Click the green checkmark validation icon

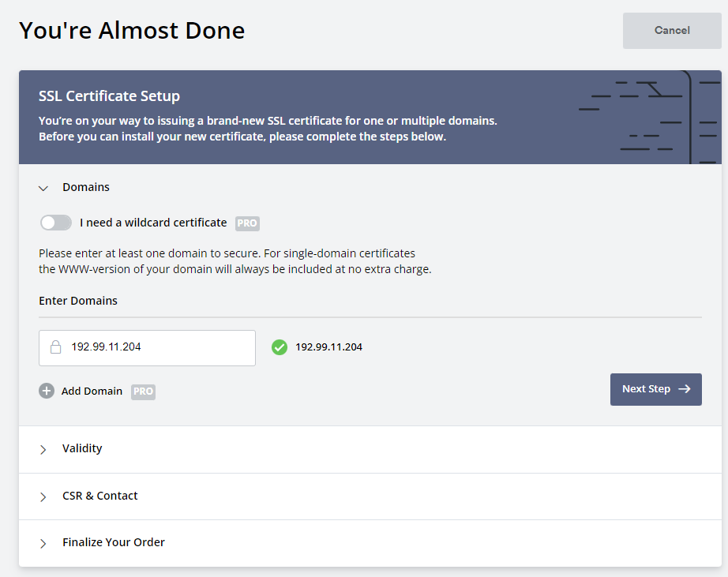(x=280, y=347)
